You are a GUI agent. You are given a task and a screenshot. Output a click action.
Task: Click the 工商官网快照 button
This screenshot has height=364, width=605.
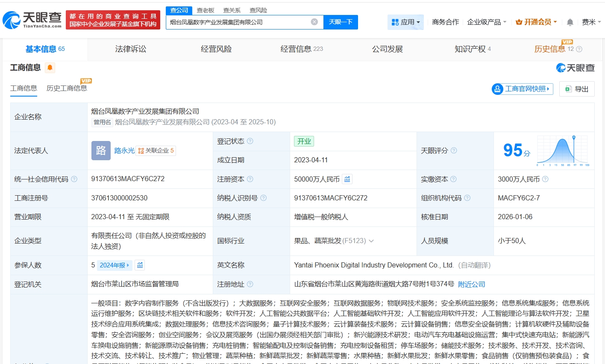point(523,89)
